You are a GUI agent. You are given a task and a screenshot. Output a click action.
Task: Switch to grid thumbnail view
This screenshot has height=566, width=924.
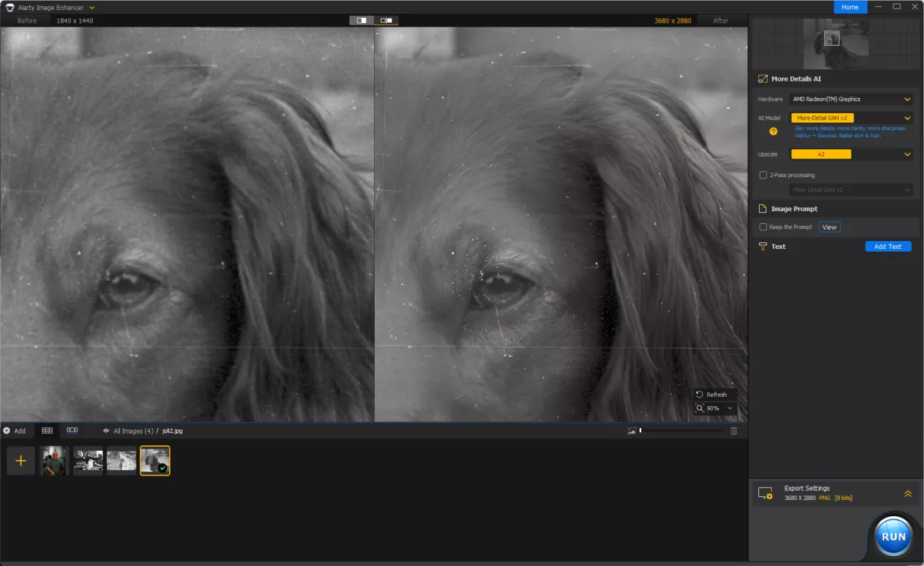48,430
